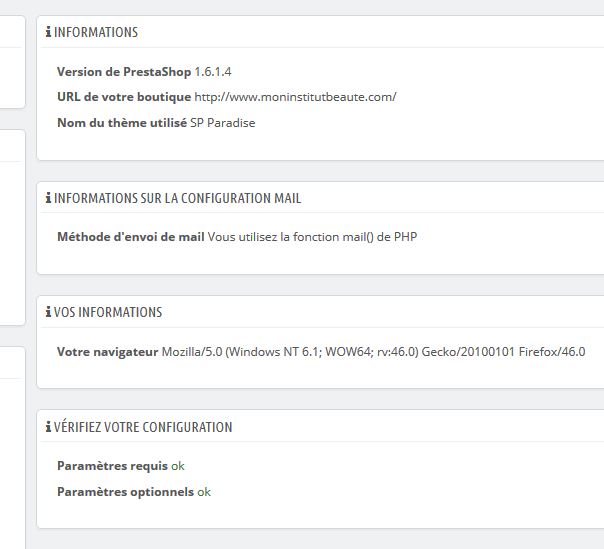The width and height of the screenshot is (604, 549).
Task: Click the info icon beside VOS INFORMATIONS
Action: tap(48, 312)
